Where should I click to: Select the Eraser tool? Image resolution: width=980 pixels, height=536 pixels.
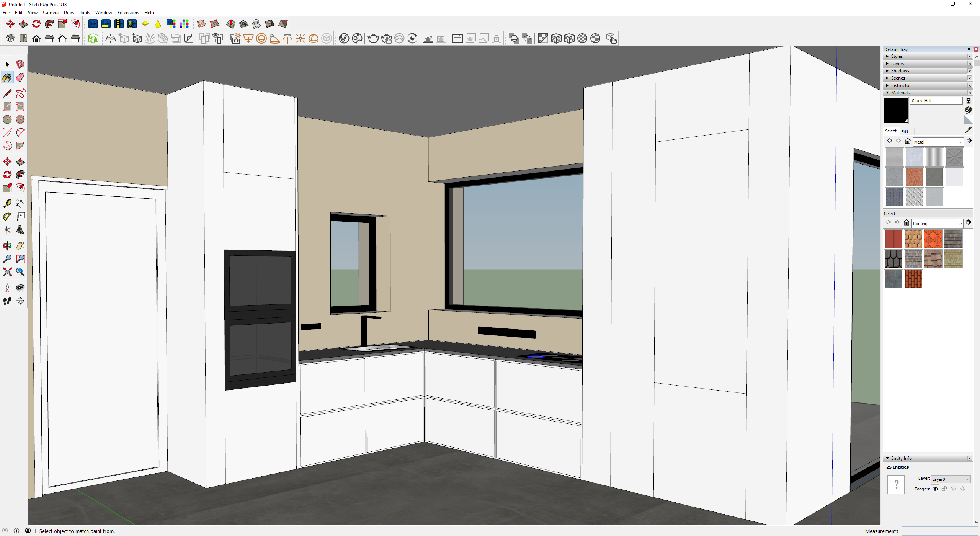click(20, 77)
